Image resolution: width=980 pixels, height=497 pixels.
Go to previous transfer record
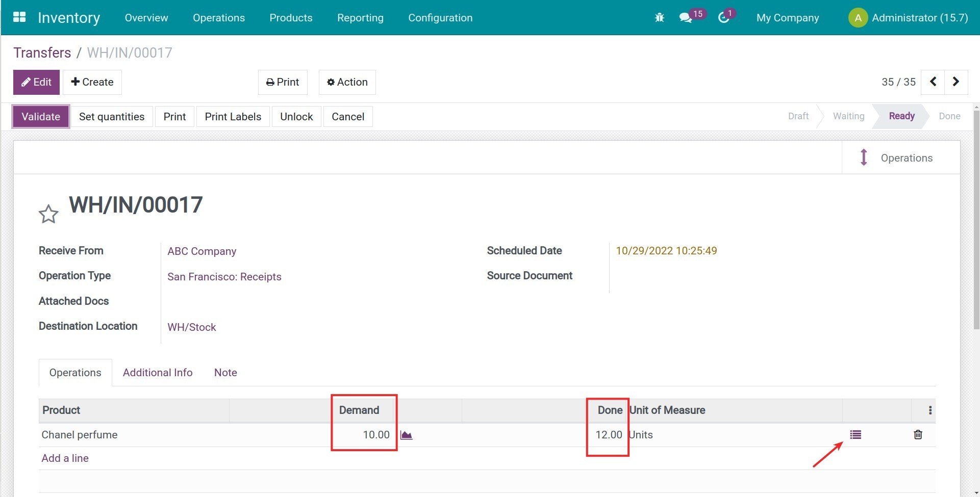click(x=933, y=82)
